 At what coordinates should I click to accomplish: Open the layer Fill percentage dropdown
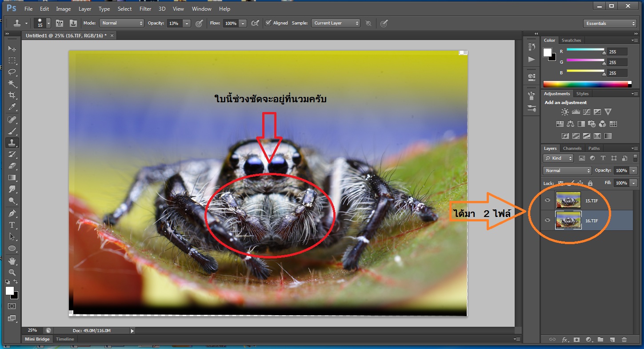[x=633, y=183]
